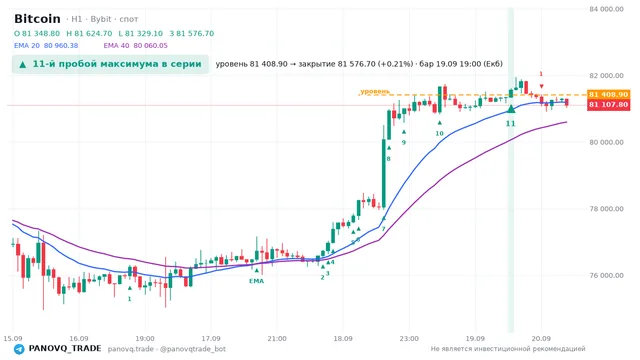Viewport: 640px width, 360px height.
Task: Click the 78 000.00 price axis label
Action: 607,209
